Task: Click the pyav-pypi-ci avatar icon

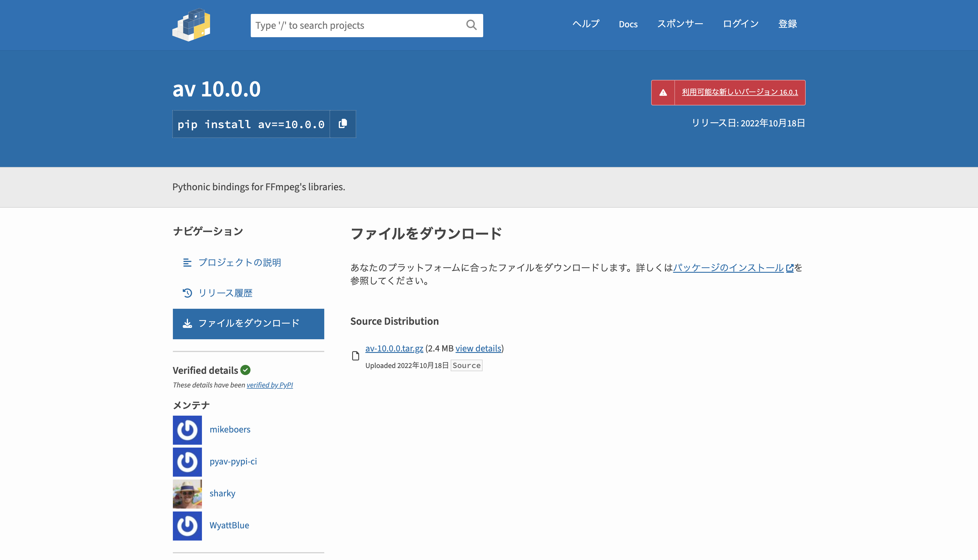Action: click(x=187, y=462)
